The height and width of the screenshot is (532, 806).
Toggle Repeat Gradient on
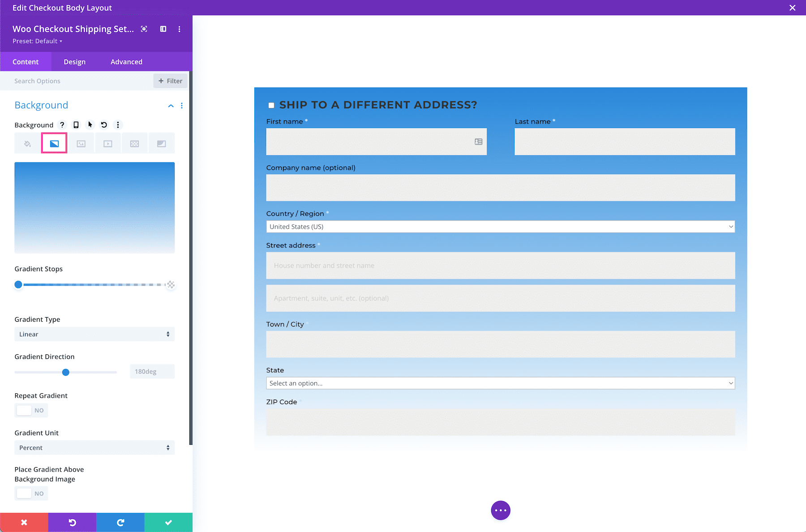point(31,410)
